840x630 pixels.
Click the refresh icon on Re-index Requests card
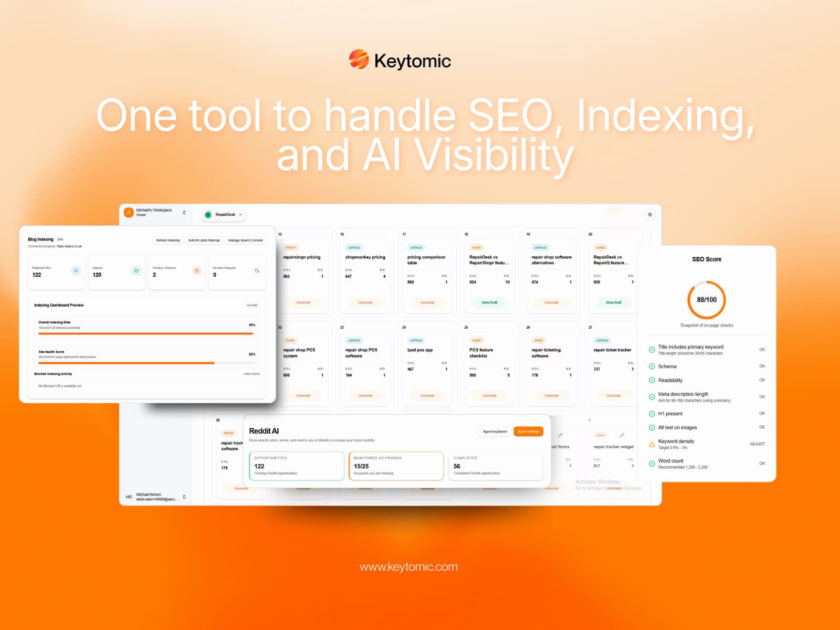(x=257, y=270)
